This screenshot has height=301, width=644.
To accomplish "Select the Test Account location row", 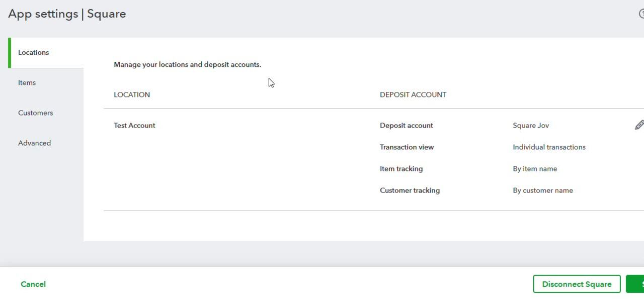I will coord(135,126).
